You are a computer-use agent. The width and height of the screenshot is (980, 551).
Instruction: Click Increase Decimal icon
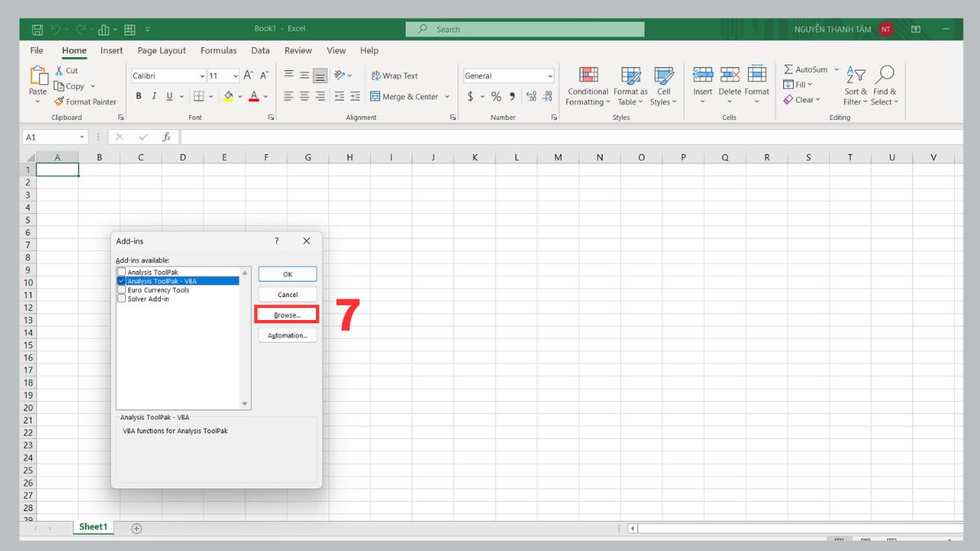pos(532,96)
